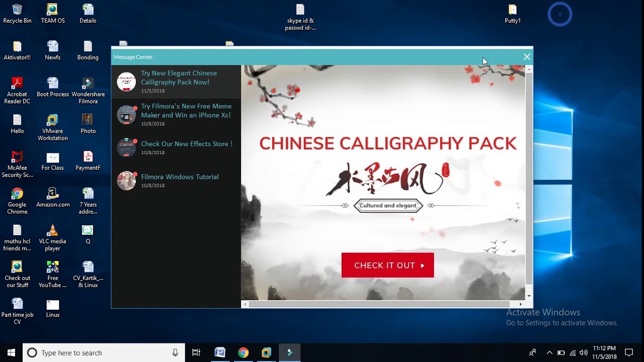Click Calligraphy Pack message thumbnail
644x362 pixels.
click(126, 81)
